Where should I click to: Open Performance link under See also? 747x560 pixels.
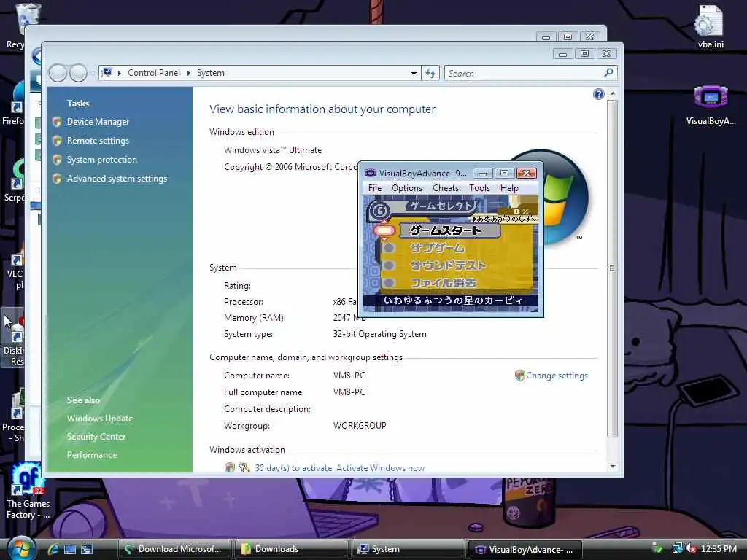coord(91,455)
